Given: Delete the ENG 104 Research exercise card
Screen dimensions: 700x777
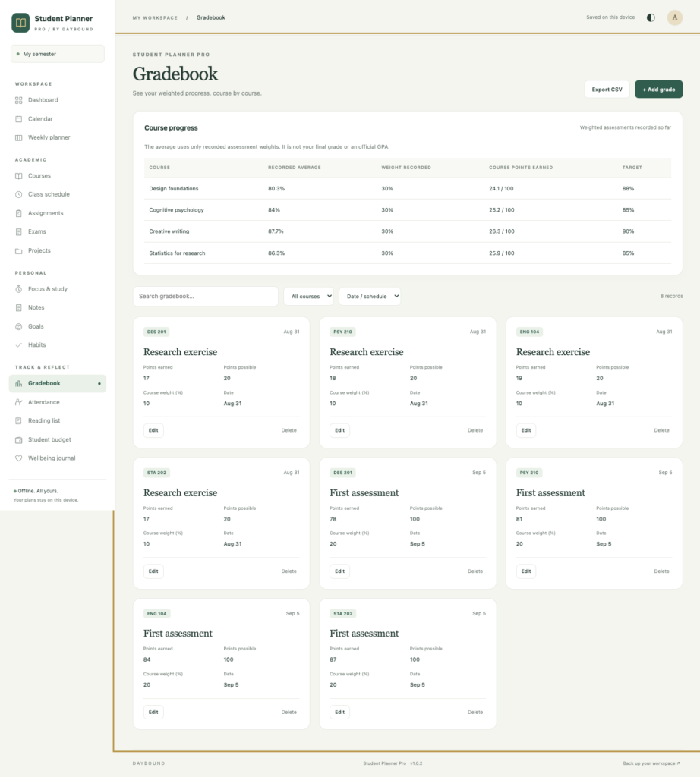Looking at the screenshot, I should pos(661,430).
